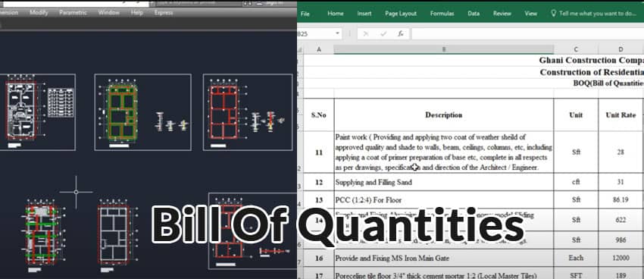
Task: Select the 'Supplying and Filling Sand' cell
Action: click(444, 182)
